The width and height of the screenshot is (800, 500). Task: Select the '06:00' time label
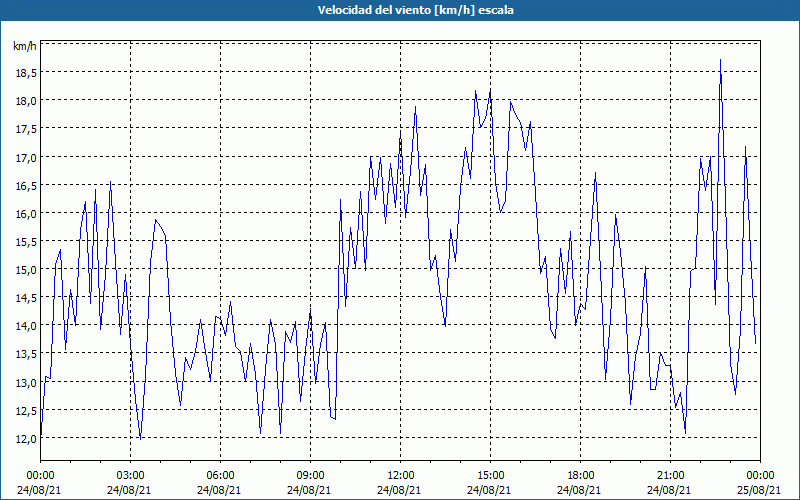[220, 476]
